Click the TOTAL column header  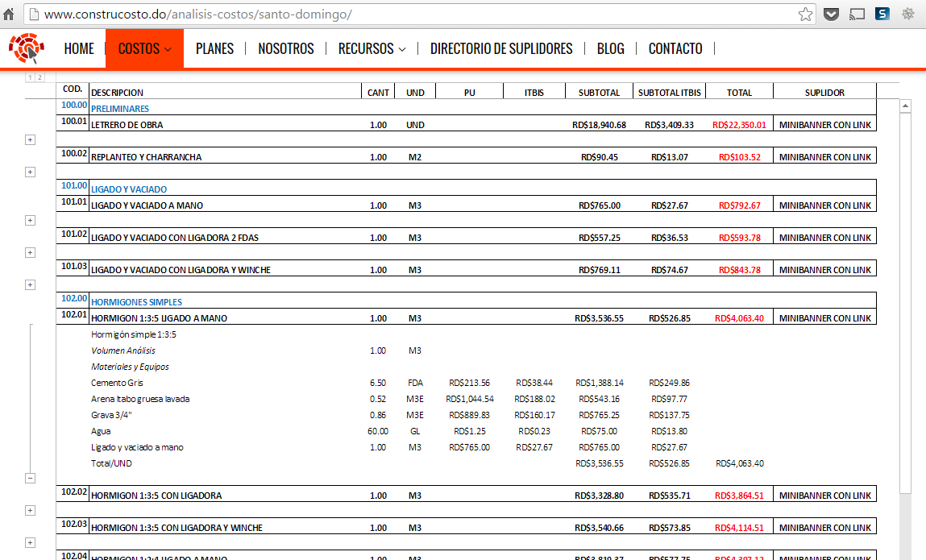pos(739,93)
